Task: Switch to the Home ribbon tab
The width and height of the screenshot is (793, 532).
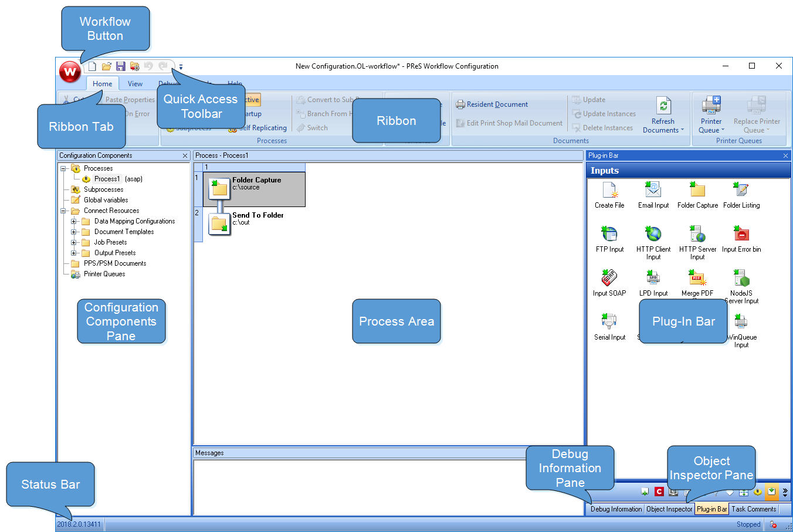Action: tap(102, 84)
